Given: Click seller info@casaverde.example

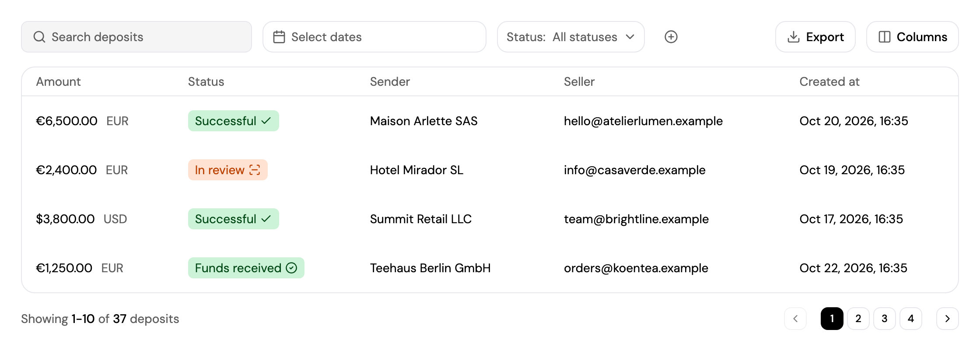Looking at the screenshot, I should point(635,170).
